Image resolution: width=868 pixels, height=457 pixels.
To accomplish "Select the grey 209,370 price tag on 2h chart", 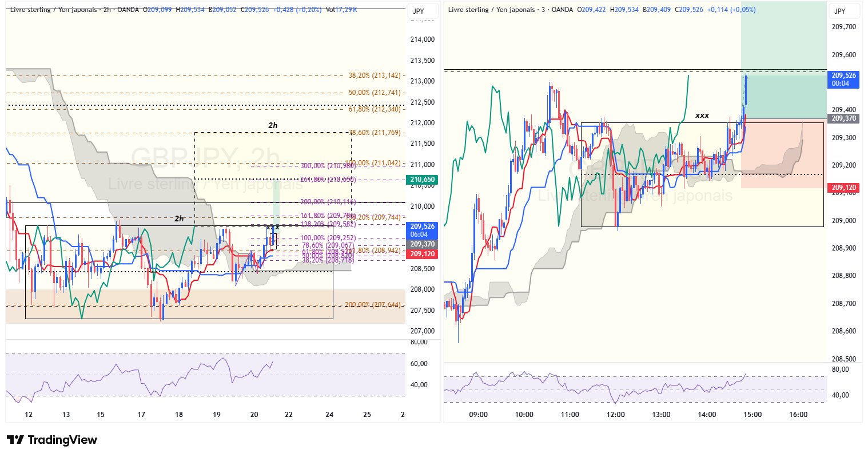I will coord(423,244).
